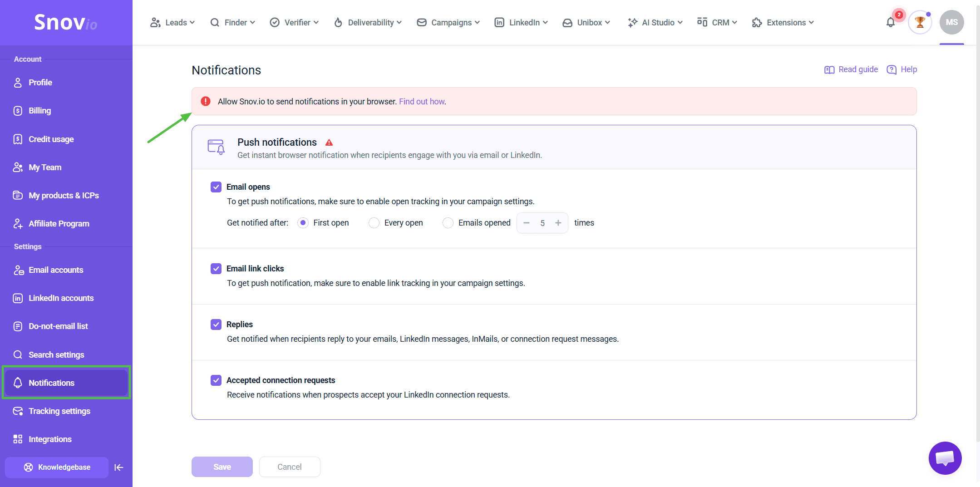This screenshot has height=487, width=980.
Task: Uncheck the Email opens checkbox
Action: pyautogui.click(x=216, y=187)
